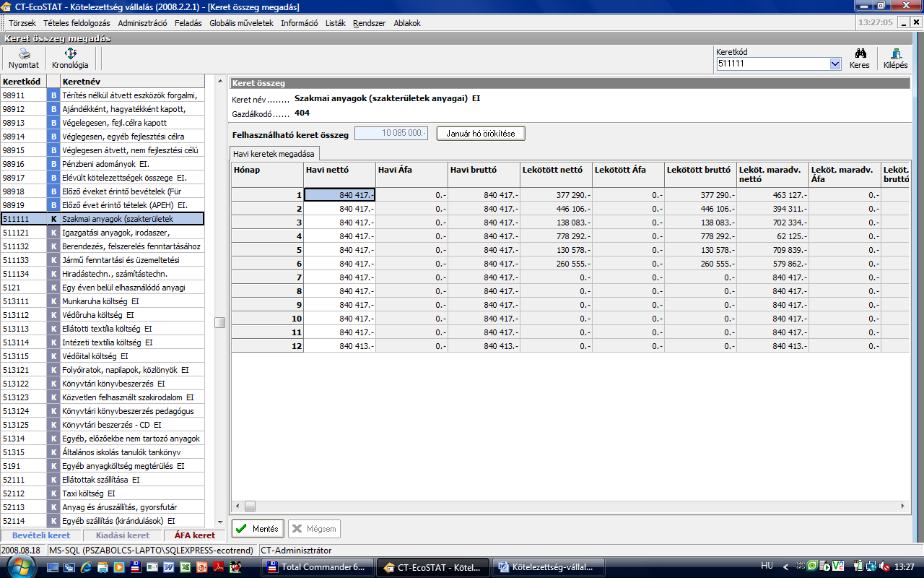Launch Word from quick launch bar
The width and height of the screenshot is (924, 578).
[167, 567]
